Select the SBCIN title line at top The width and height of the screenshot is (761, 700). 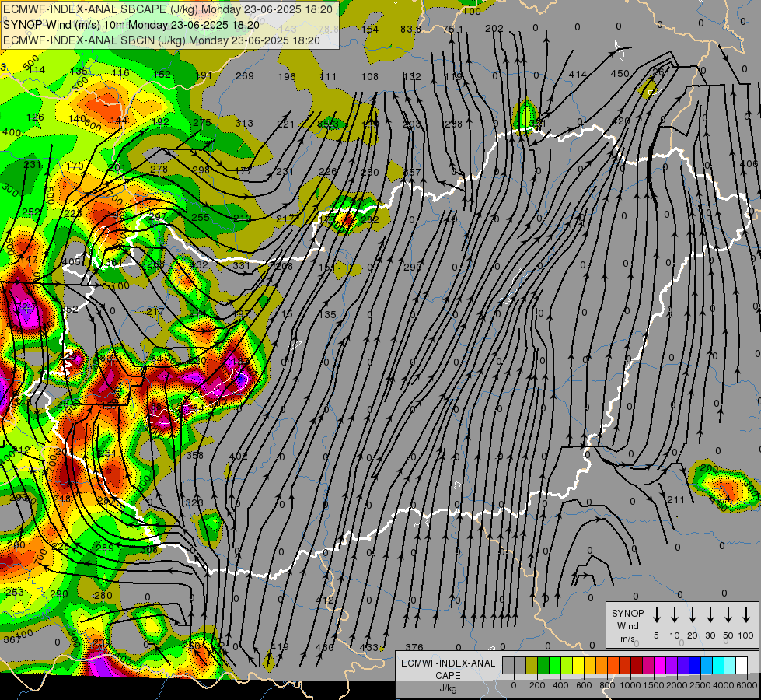click(161, 40)
